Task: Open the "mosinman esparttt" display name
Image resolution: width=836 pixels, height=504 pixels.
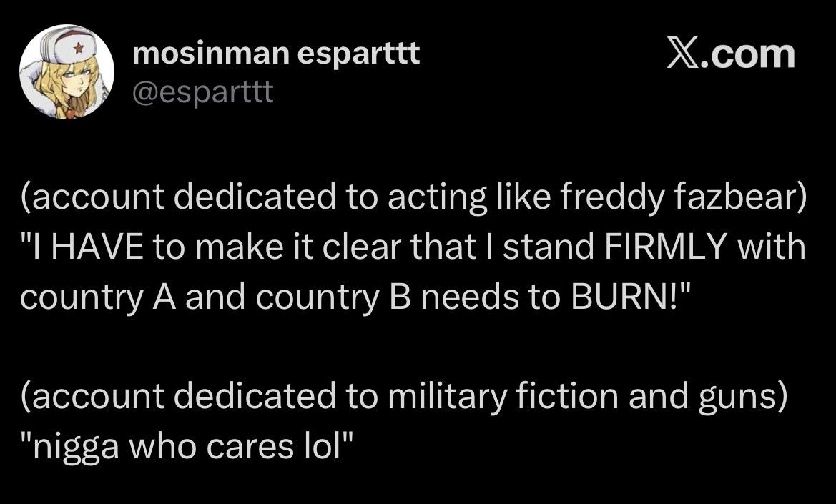Action: click(276, 54)
